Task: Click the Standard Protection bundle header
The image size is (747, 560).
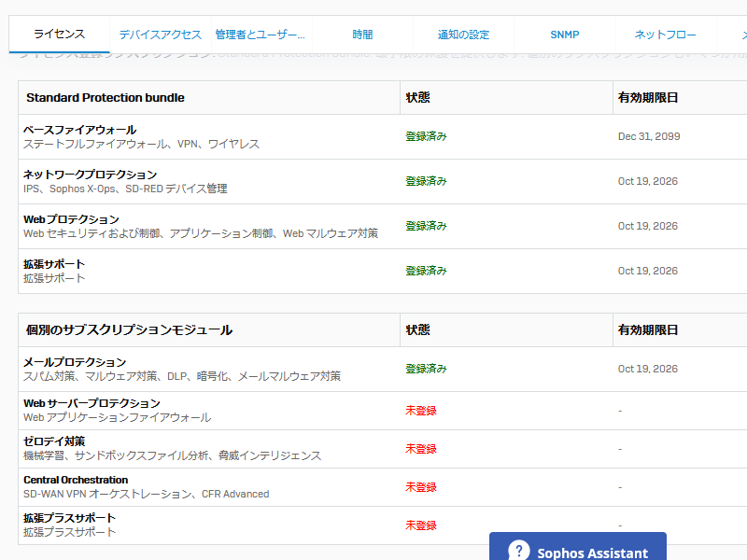Action: [106, 98]
